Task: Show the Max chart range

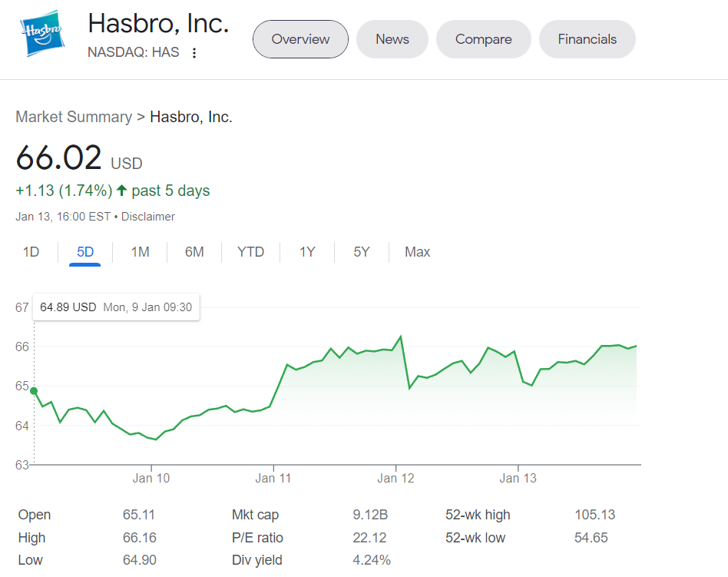Action: pos(418,252)
